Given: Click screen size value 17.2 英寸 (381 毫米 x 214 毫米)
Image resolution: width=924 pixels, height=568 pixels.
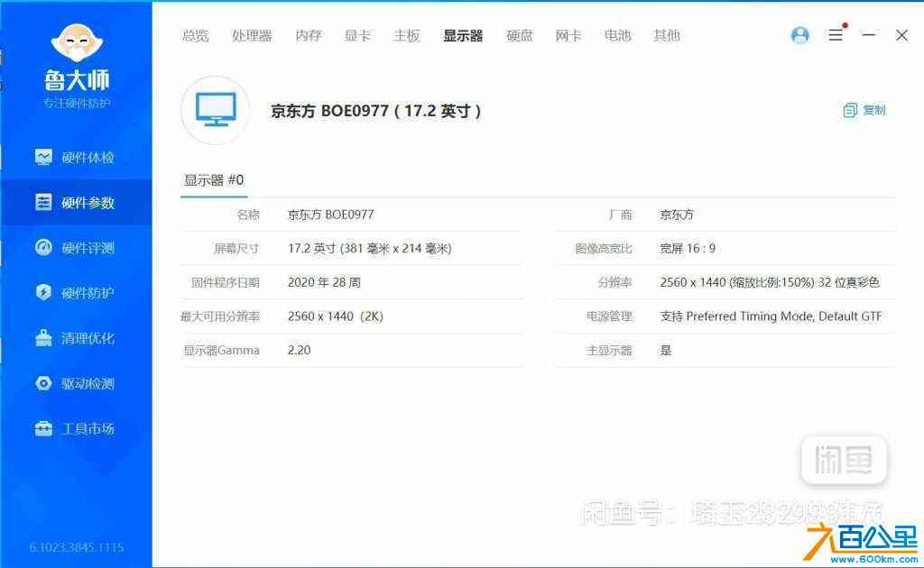Looking at the screenshot, I should pyautogui.click(x=369, y=249).
